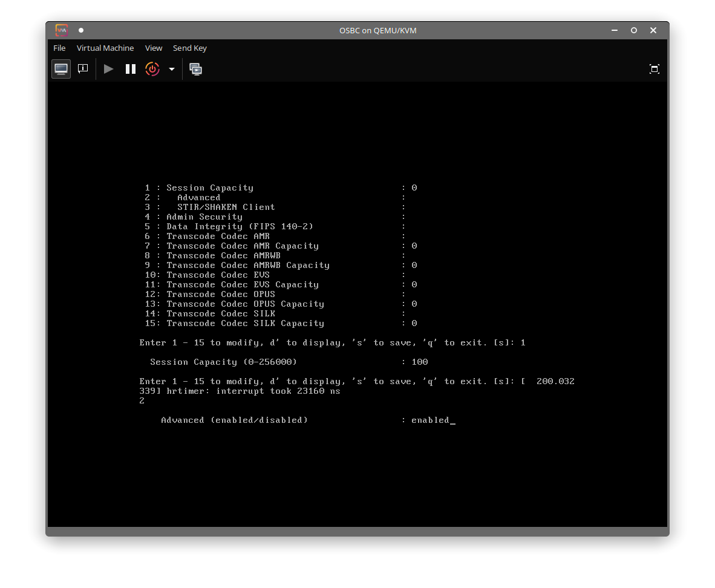Click the Session Capacity 100 line in console
This screenshot has width=715, height=588.
point(289,362)
